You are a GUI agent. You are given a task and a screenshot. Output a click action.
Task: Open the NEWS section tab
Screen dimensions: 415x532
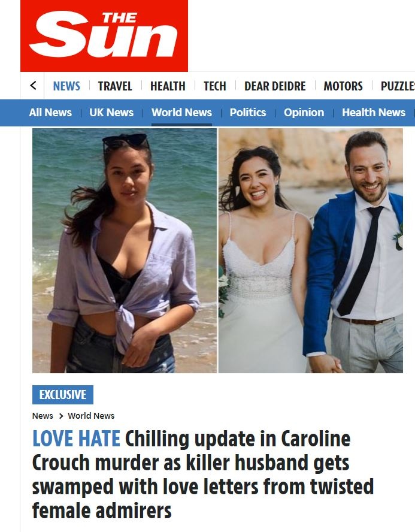[66, 86]
